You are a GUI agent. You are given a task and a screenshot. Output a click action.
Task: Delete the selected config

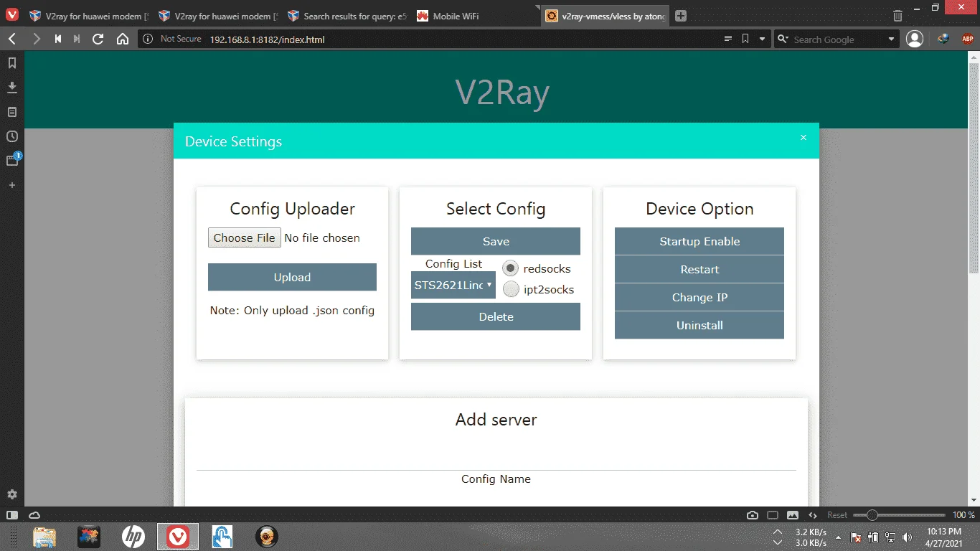point(496,316)
